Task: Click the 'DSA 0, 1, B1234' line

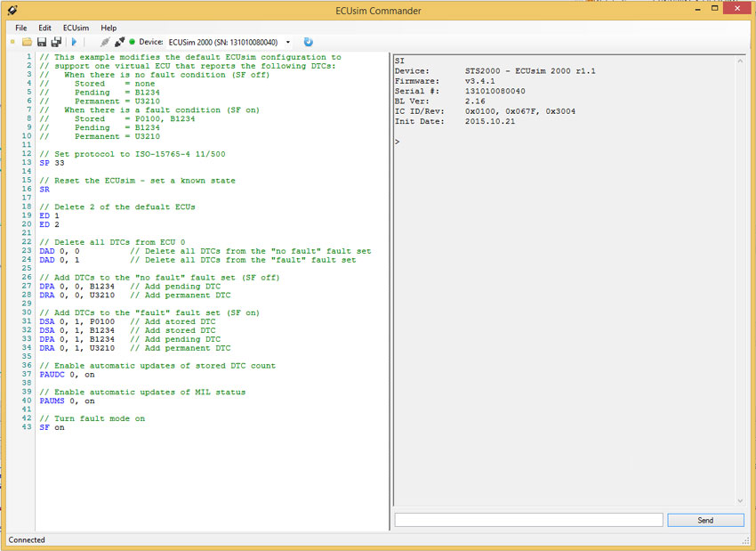Action: pos(77,330)
